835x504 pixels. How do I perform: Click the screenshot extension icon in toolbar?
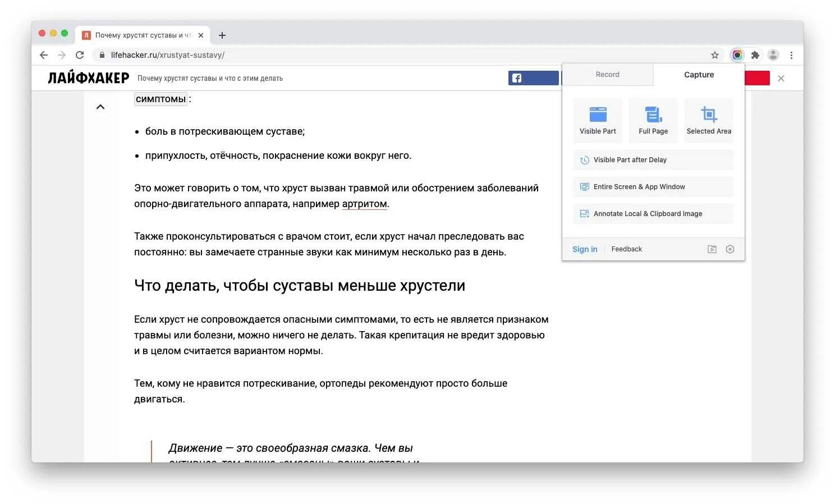[737, 55]
